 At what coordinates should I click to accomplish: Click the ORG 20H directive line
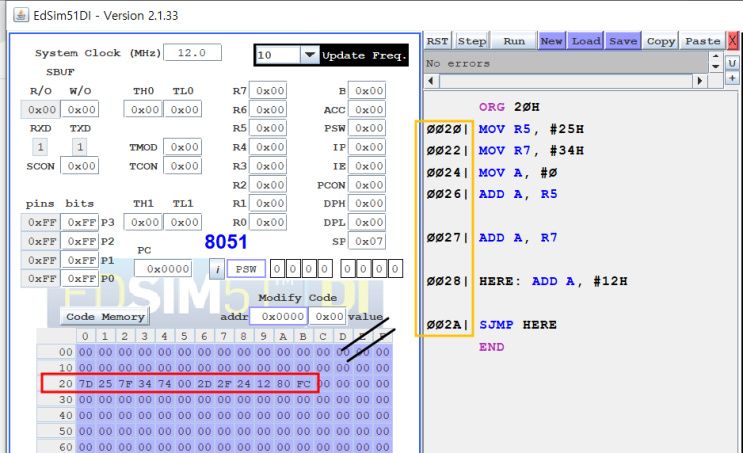pos(509,107)
